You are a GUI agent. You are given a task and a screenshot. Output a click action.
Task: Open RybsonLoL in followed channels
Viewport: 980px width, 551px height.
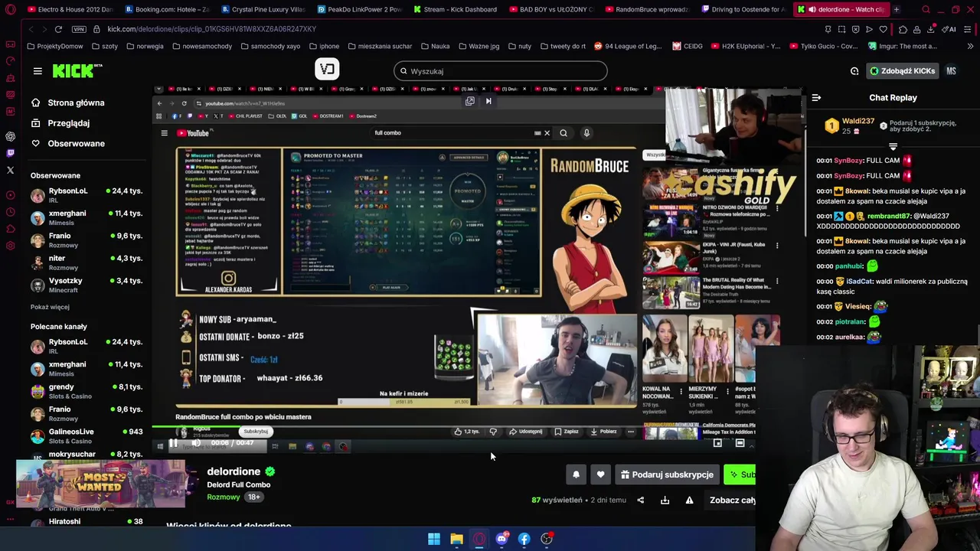[87, 194]
